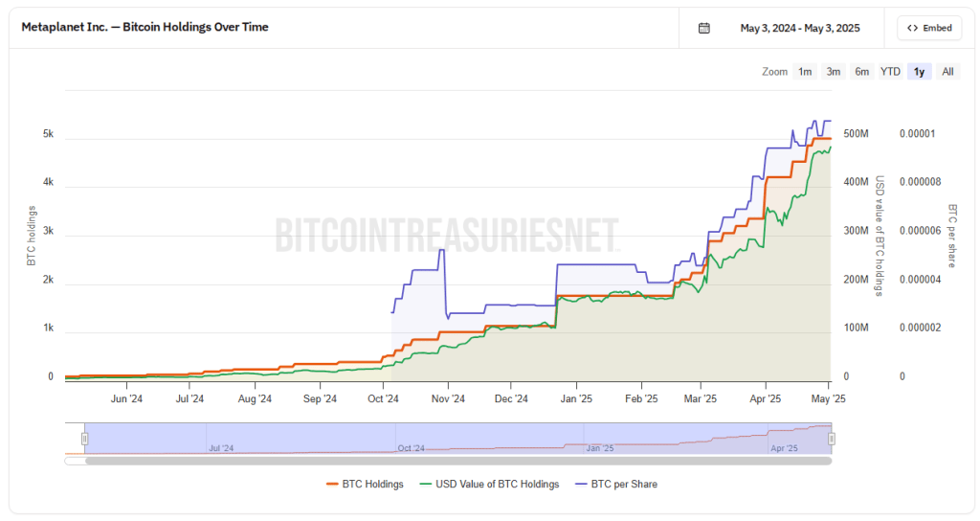Click the Jul '24 navigator label

tap(221, 448)
